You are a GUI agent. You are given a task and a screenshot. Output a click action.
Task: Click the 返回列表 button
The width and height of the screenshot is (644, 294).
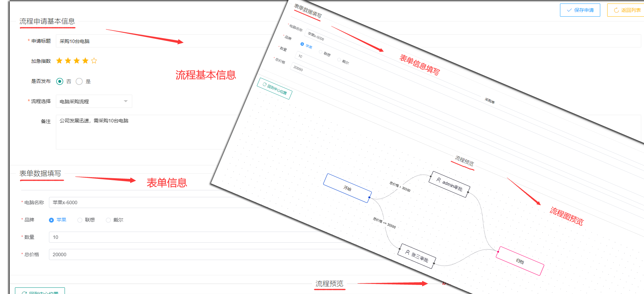626,10
